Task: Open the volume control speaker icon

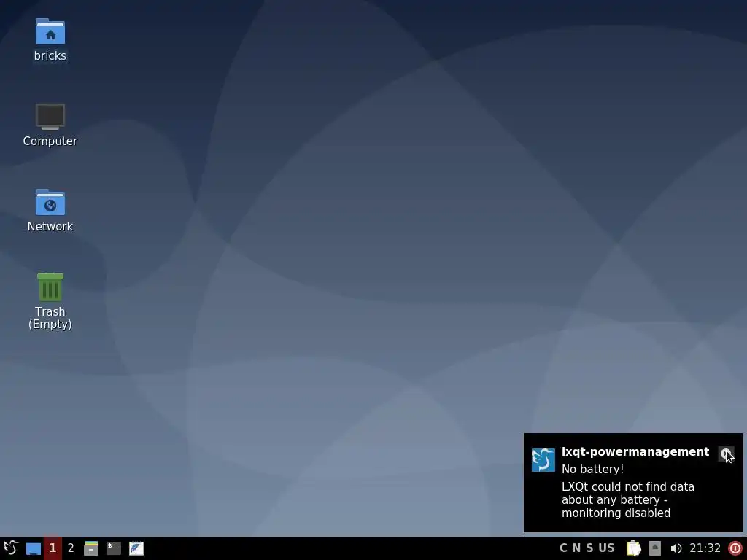Action: [x=676, y=548]
